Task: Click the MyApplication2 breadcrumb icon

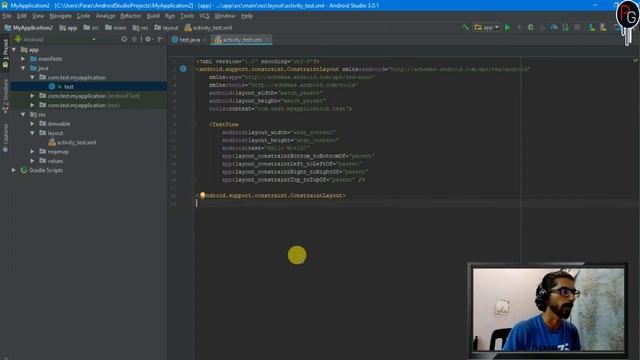Action: tap(7, 28)
